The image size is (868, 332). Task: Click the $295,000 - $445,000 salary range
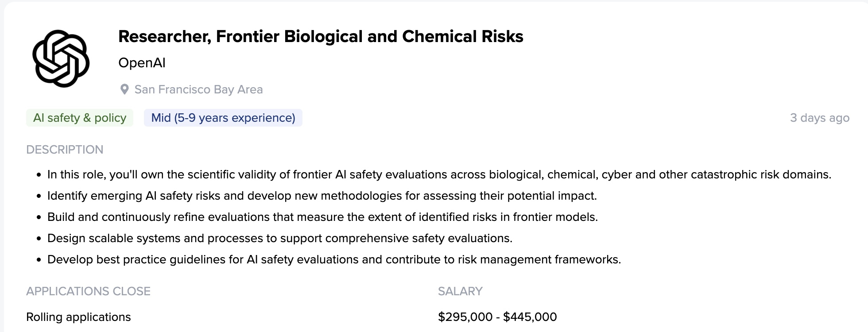497,317
